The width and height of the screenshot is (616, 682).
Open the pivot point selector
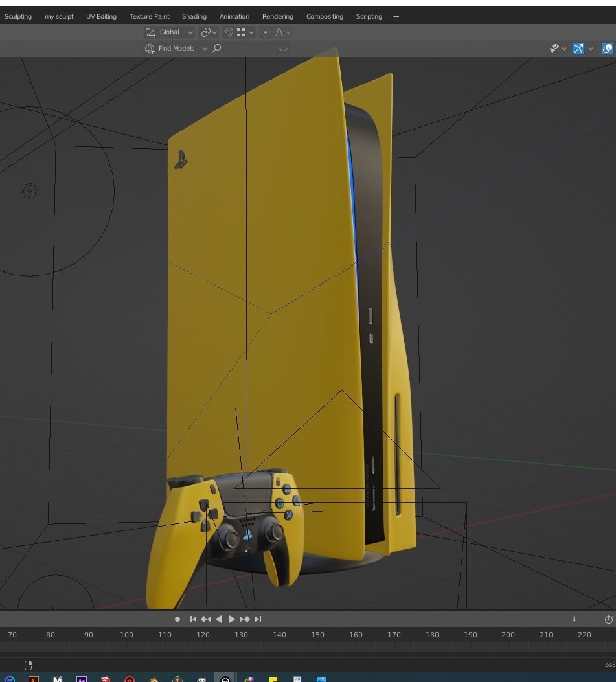(x=205, y=32)
